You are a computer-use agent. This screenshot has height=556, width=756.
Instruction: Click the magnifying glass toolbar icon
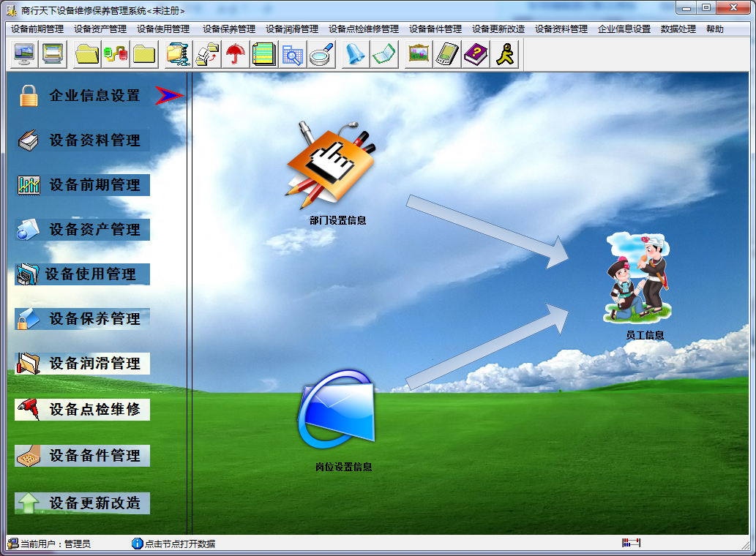pyautogui.click(x=321, y=54)
